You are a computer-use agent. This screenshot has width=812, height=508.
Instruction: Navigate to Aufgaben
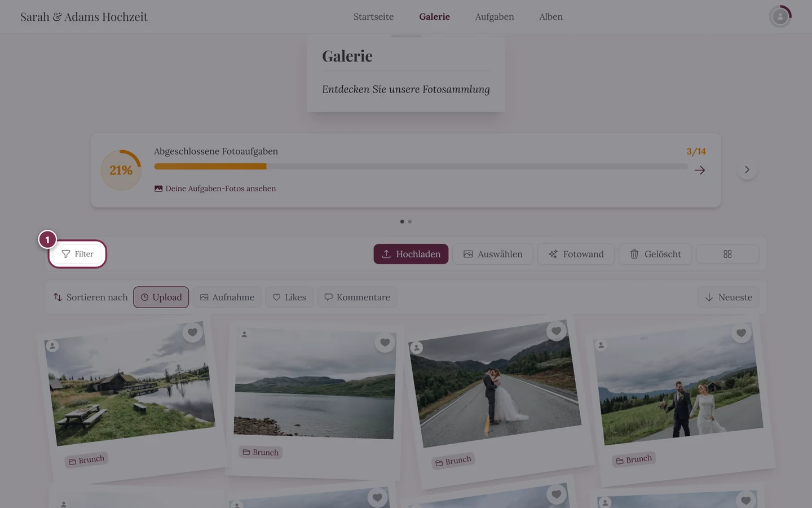point(495,17)
